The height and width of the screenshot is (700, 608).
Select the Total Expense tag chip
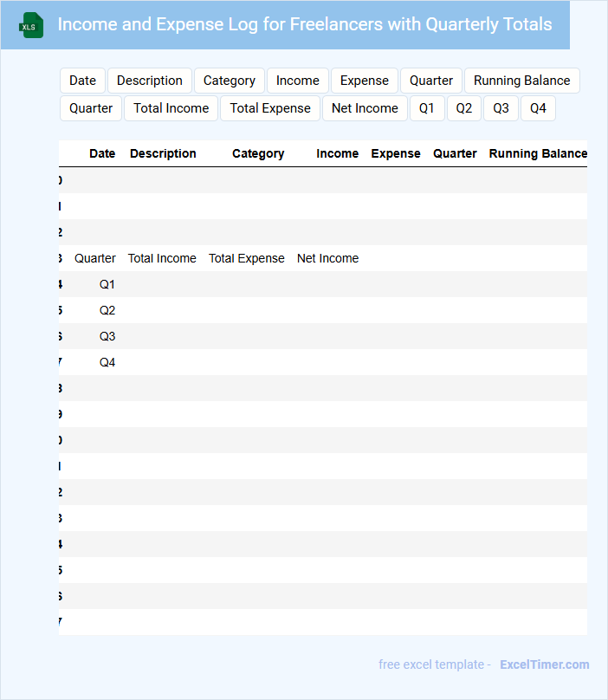tap(270, 108)
